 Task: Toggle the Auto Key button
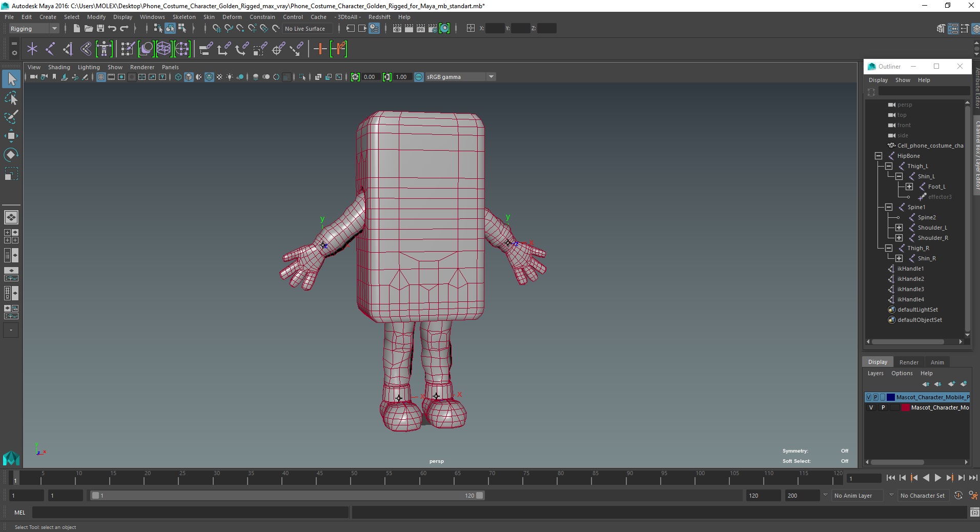pyautogui.click(x=958, y=496)
